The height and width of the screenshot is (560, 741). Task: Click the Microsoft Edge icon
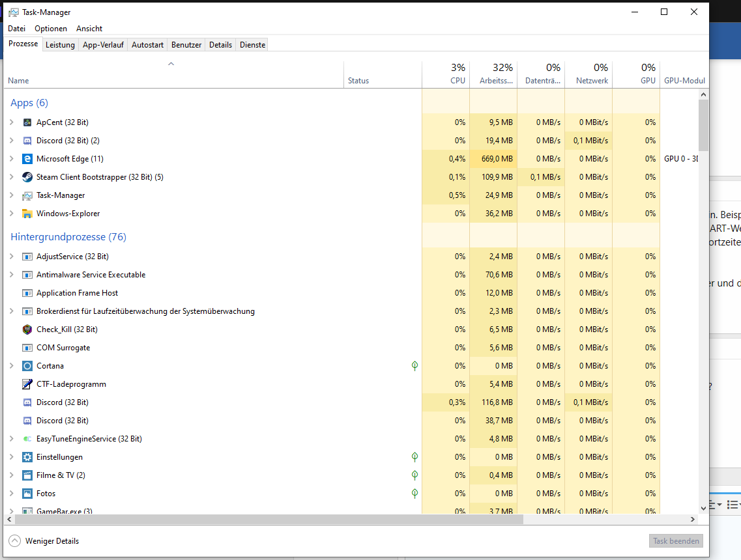[x=27, y=159]
